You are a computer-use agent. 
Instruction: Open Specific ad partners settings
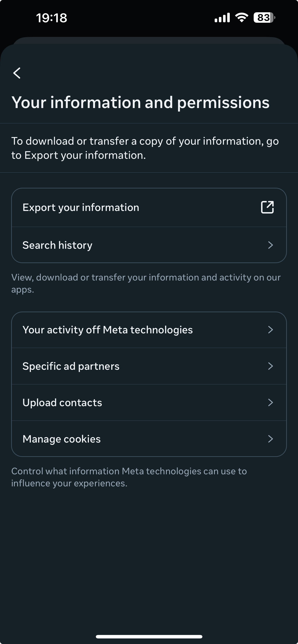click(x=149, y=366)
